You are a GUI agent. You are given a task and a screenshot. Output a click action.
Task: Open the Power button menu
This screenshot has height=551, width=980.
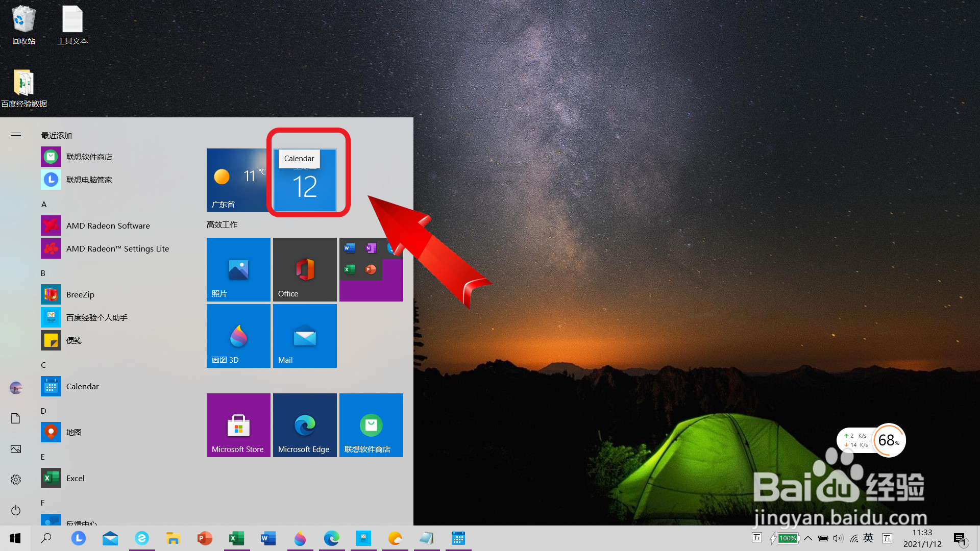coord(16,510)
